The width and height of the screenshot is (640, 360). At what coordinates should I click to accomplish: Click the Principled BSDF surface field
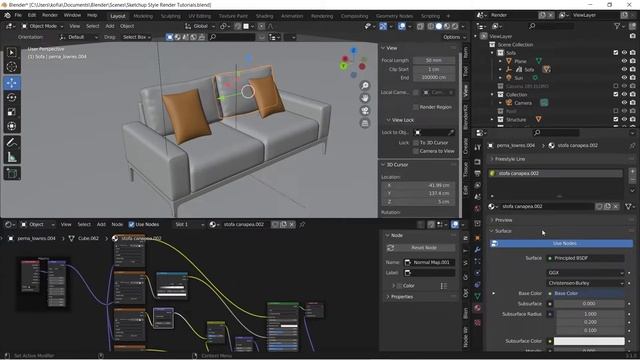pyautogui.click(x=585, y=258)
